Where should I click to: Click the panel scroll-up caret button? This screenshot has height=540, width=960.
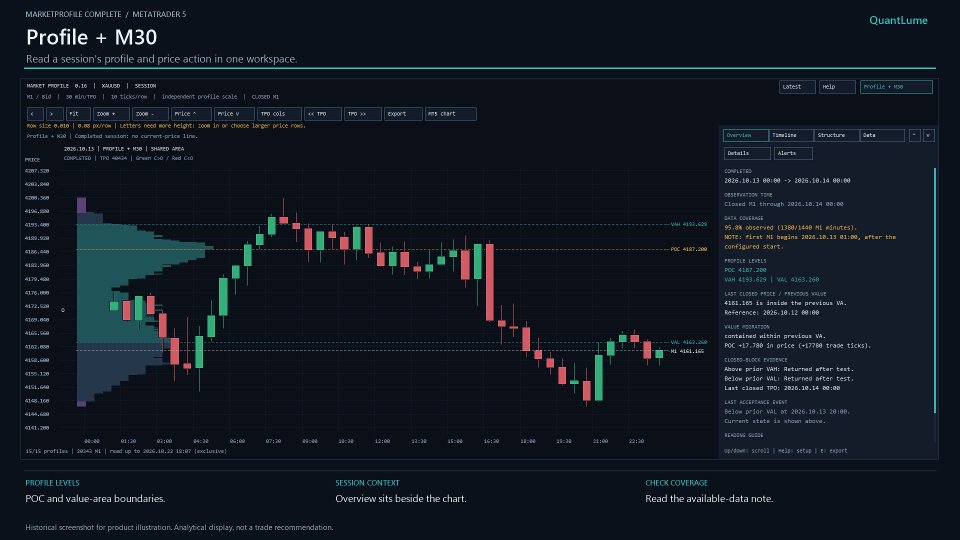coord(914,135)
